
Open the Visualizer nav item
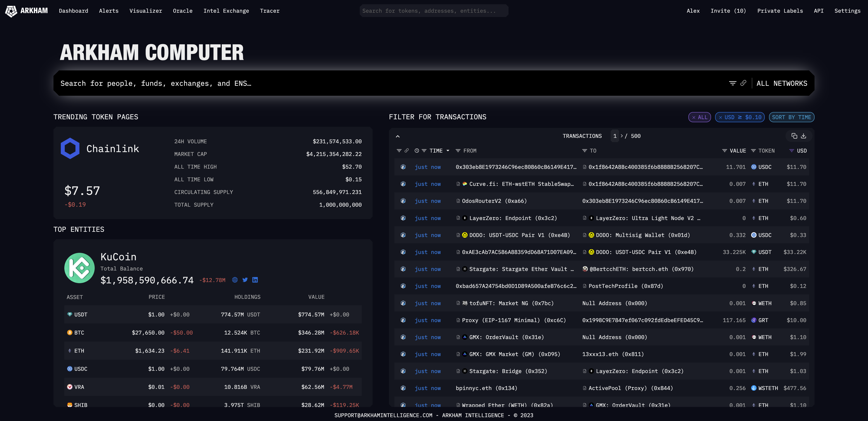pos(146,11)
